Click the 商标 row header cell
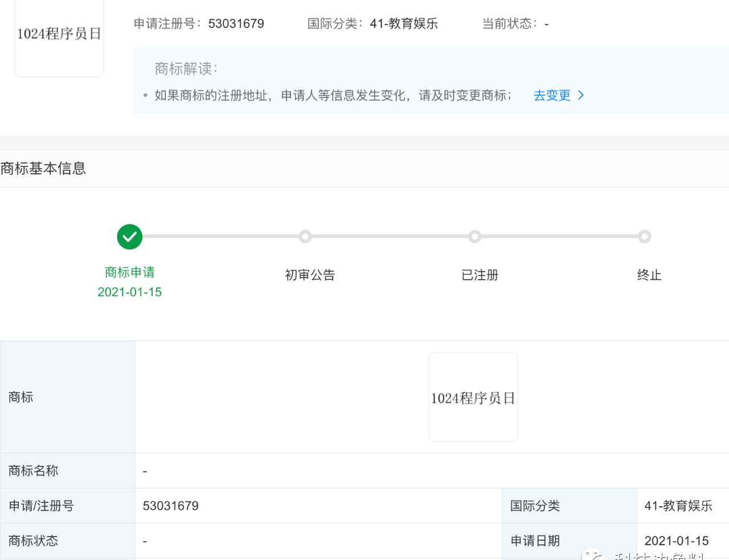Viewport: 729px width, 560px height. click(68, 397)
